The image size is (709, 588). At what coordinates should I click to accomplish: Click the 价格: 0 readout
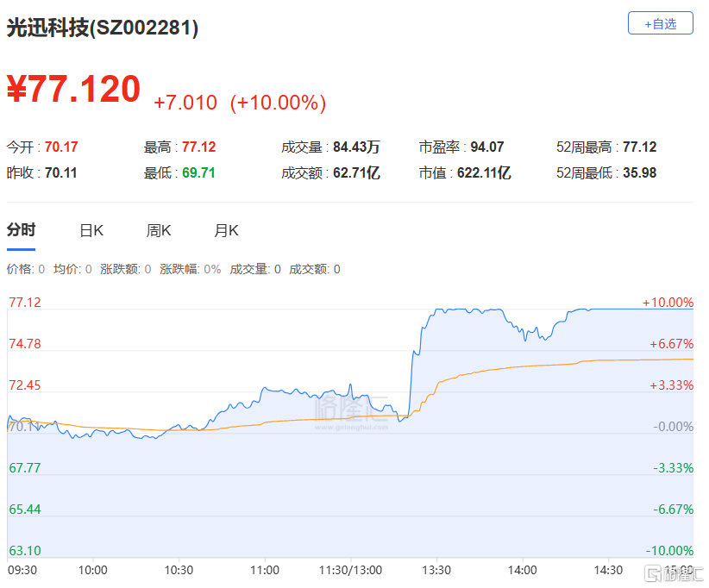click(25, 269)
